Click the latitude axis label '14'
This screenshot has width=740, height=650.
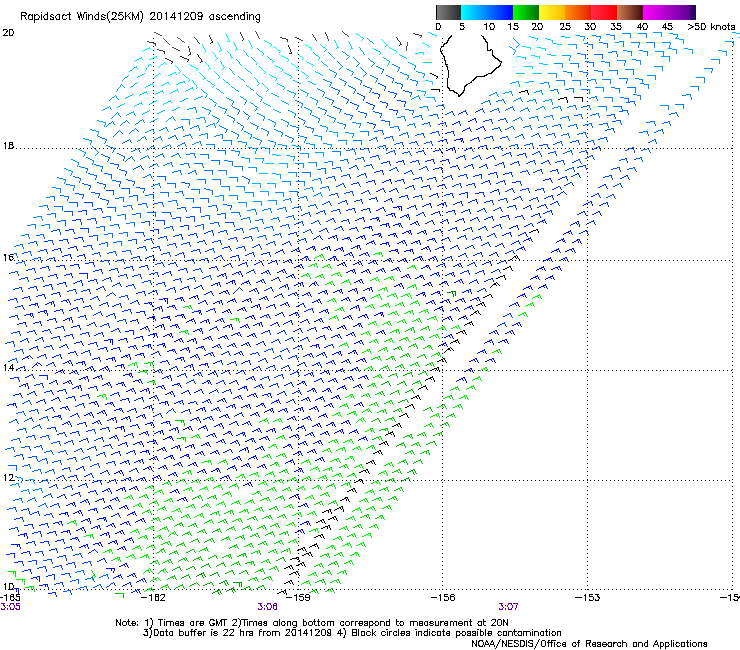8,367
